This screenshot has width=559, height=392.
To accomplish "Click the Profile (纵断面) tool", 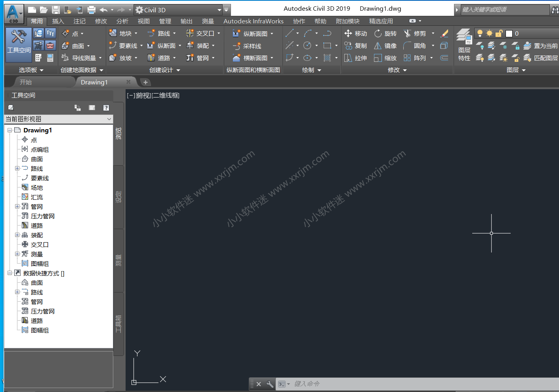I will [164, 46].
